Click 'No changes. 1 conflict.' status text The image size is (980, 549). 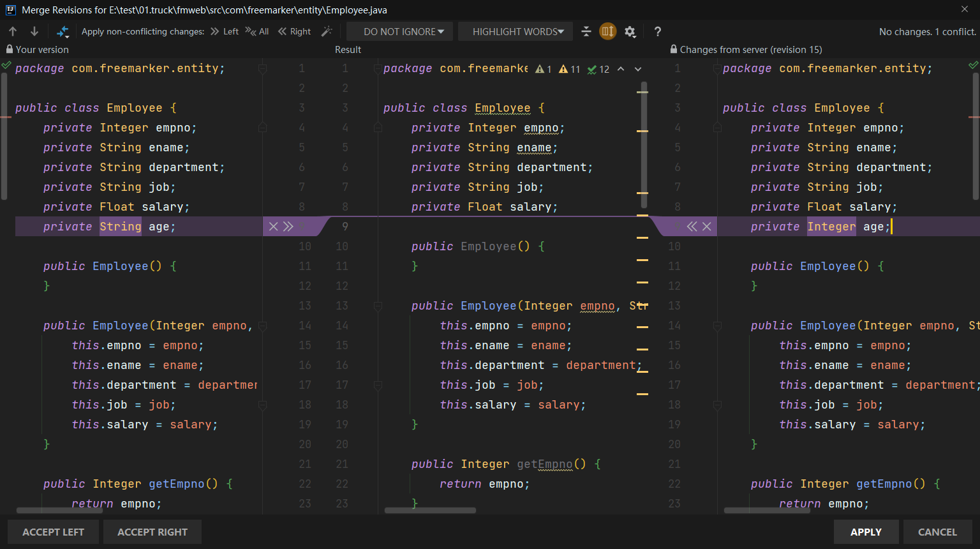(928, 31)
